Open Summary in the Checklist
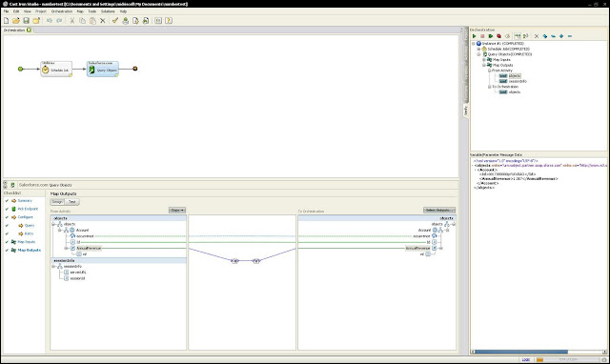 click(25, 201)
